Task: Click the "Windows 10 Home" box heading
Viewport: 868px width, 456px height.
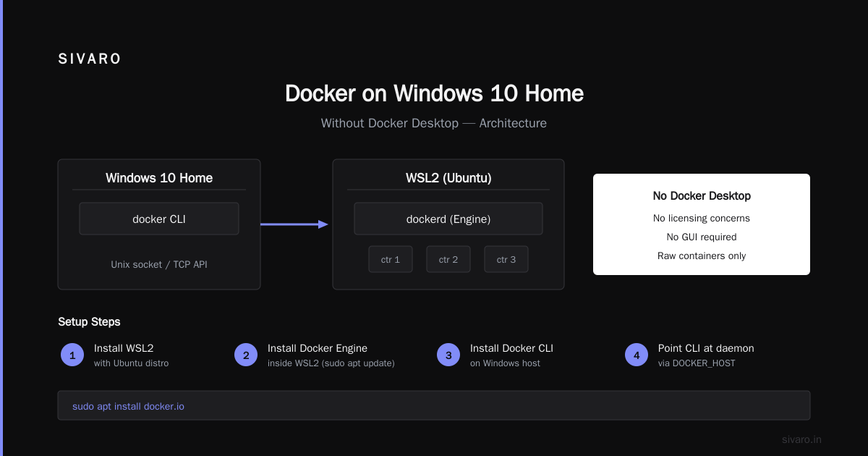Action: [x=159, y=178]
